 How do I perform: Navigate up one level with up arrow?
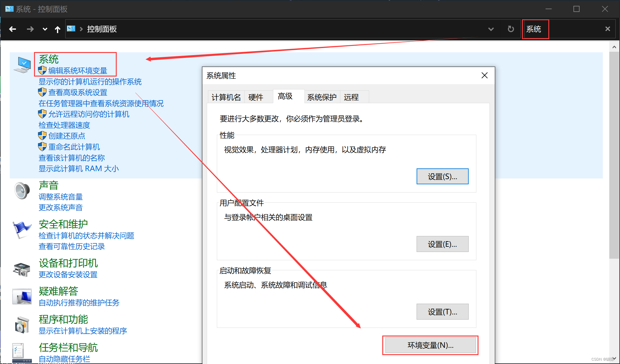[57, 29]
